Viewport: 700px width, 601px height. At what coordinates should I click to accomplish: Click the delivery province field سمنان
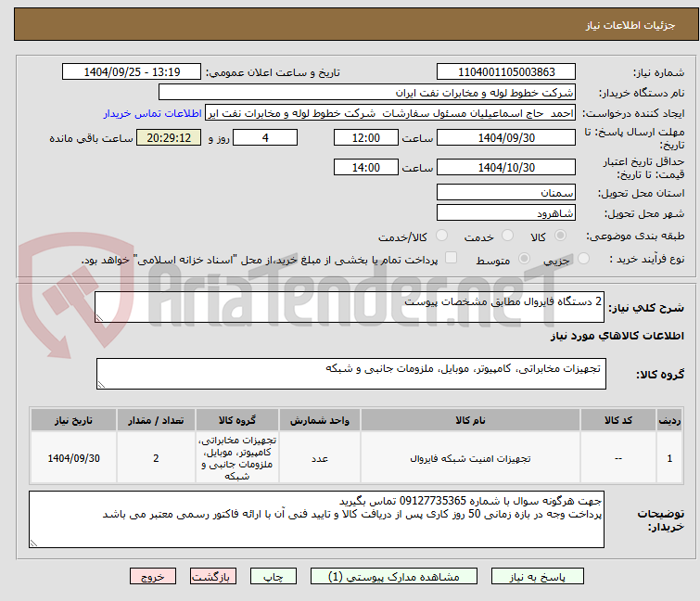[506, 192]
